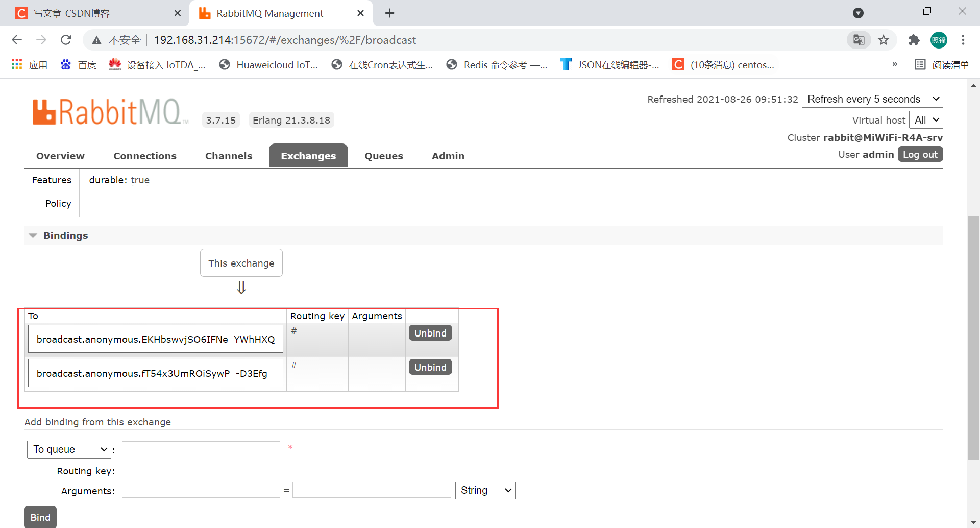
Task: Focus the Arguments key input field
Action: click(201, 490)
